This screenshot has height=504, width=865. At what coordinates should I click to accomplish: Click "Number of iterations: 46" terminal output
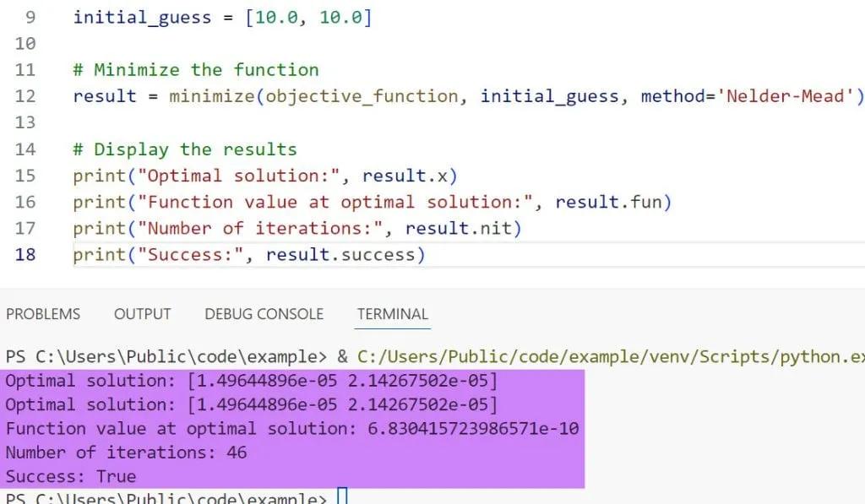[127, 453]
